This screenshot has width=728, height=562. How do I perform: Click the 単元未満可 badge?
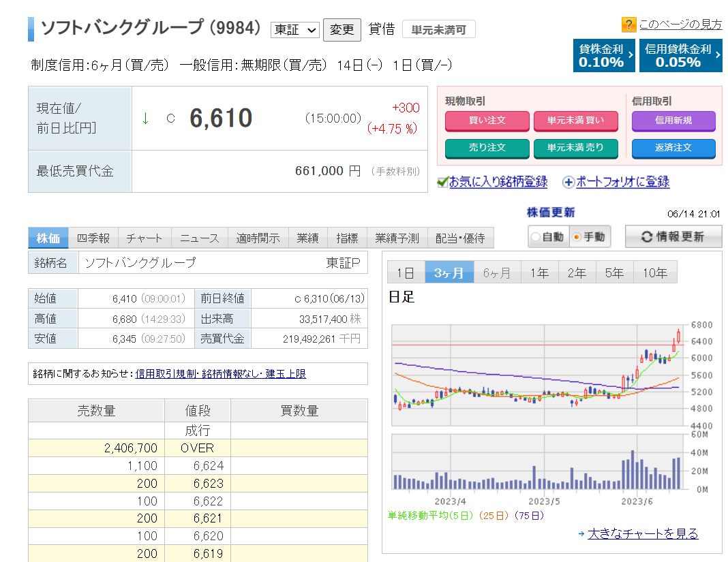point(439,30)
